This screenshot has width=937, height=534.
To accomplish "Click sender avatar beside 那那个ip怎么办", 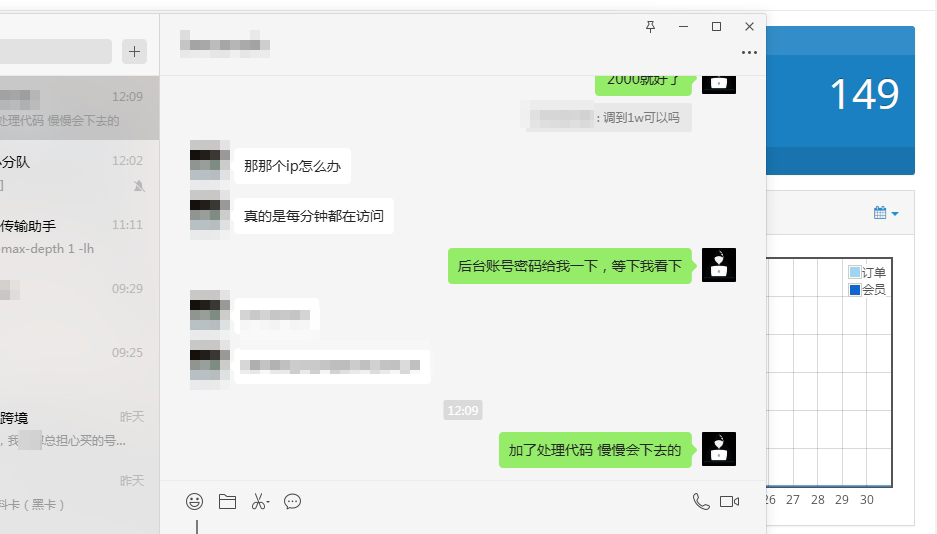I will pos(210,160).
